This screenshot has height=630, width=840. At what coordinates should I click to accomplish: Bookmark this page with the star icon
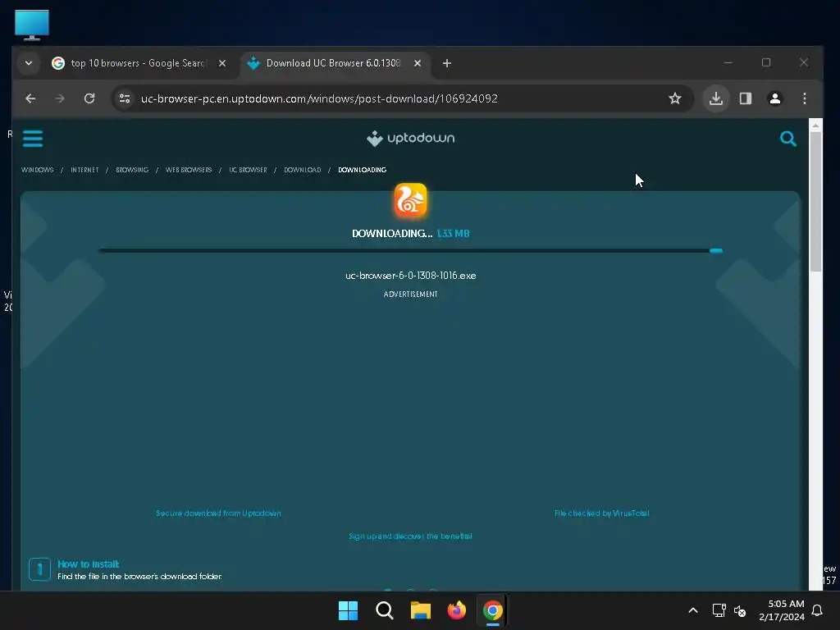pyautogui.click(x=674, y=98)
